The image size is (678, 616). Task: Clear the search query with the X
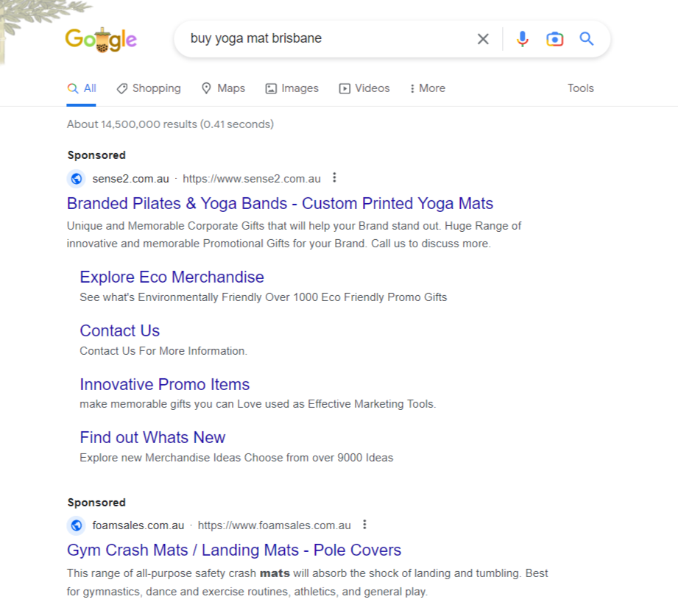[x=483, y=38]
